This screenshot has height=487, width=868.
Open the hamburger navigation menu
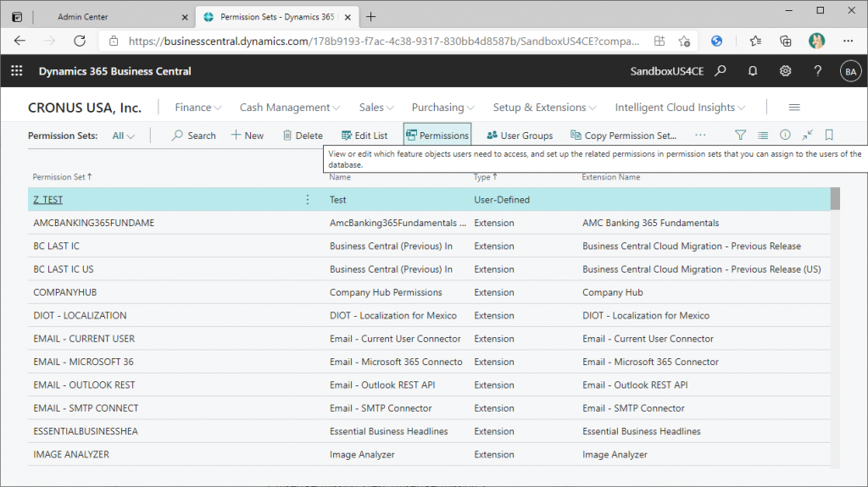[x=794, y=108]
